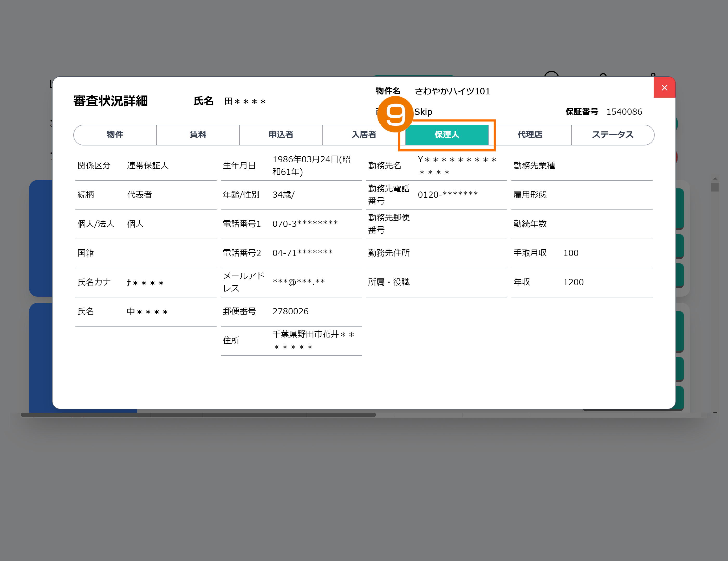Click the property name さわやかハイツ101
The height and width of the screenshot is (561, 728).
[x=452, y=91]
